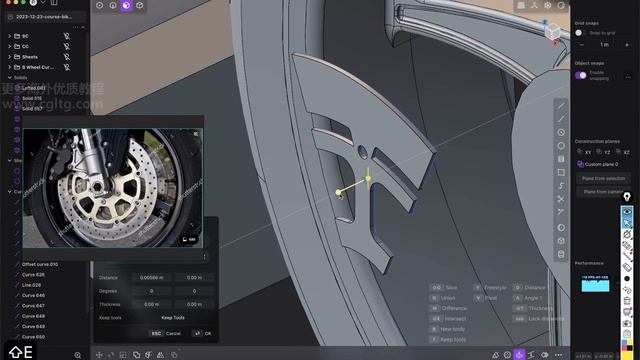
Task: Choose the New body option
Action: 448,329
